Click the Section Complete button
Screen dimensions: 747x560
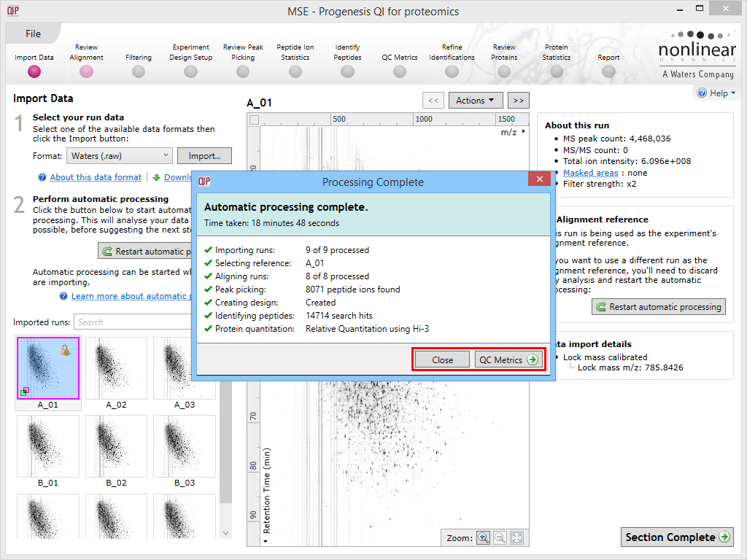pyautogui.click(x=677, y=537)
